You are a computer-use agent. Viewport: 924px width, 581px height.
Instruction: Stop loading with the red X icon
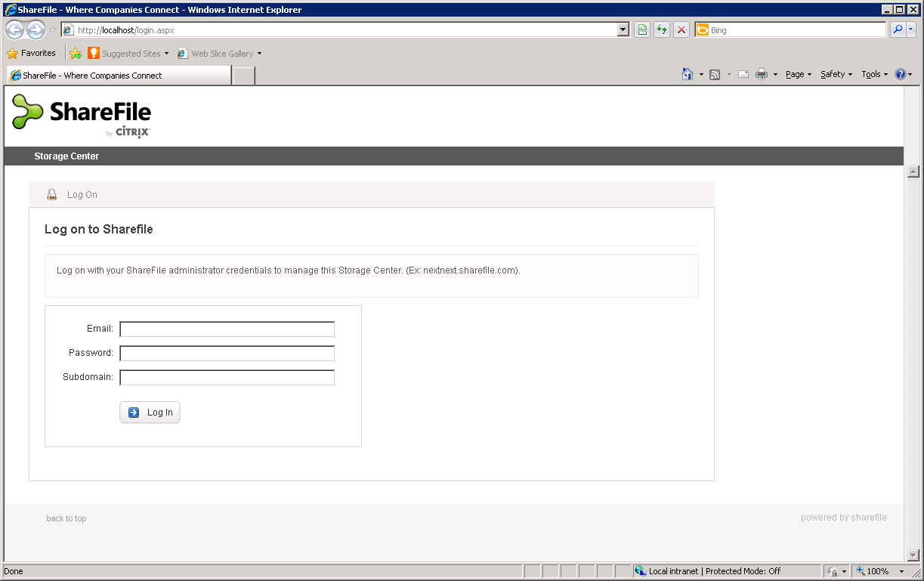tap(681, 29)
